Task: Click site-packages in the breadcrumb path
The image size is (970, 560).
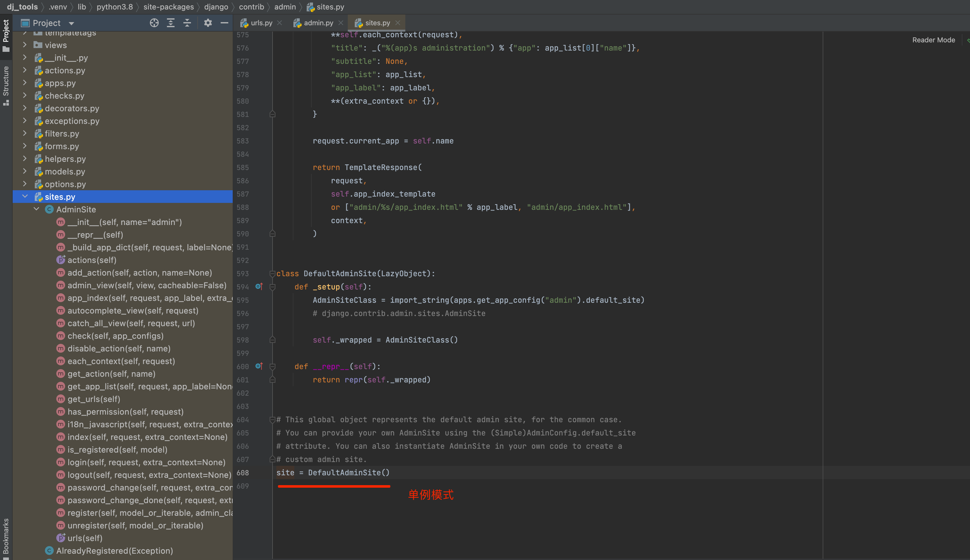Action: click(x=169, y=7)
